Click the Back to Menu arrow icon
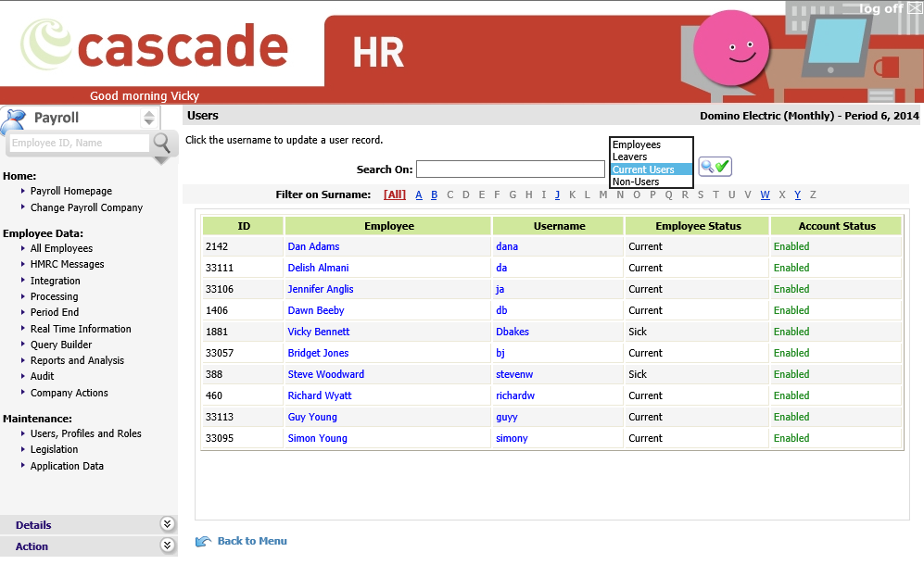 pos(203,541)
